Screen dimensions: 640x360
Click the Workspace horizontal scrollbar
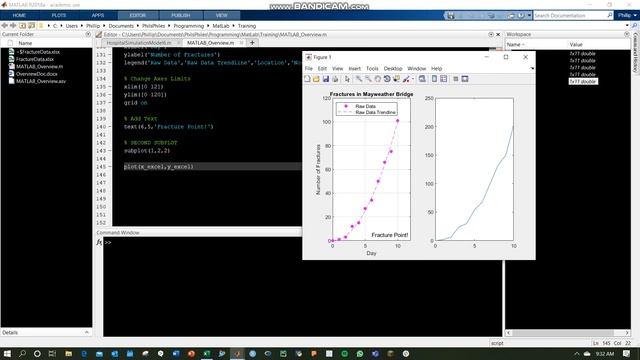[563, 333]
